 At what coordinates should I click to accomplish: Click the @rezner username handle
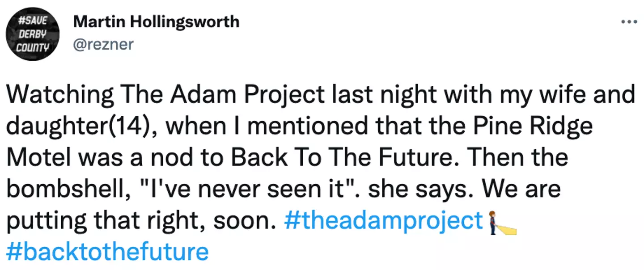(103, 44)
